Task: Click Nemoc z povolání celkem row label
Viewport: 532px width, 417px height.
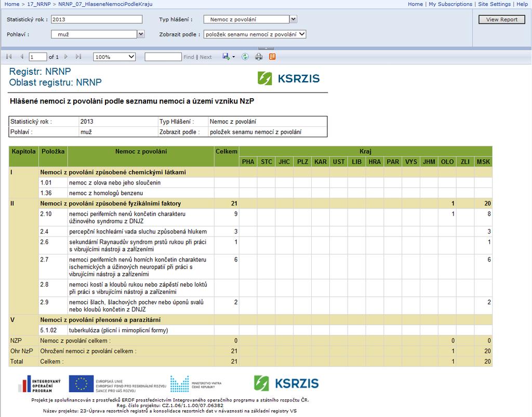Action: point(75,341)
